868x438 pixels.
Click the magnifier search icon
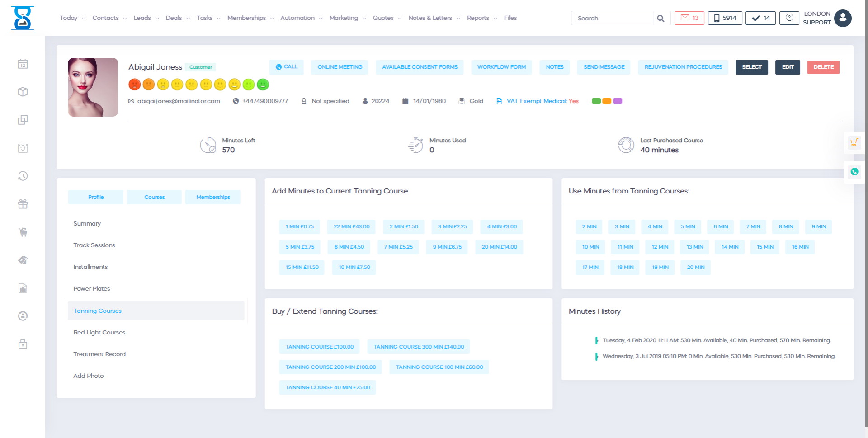pyautogui.click(x=660, y=19)
